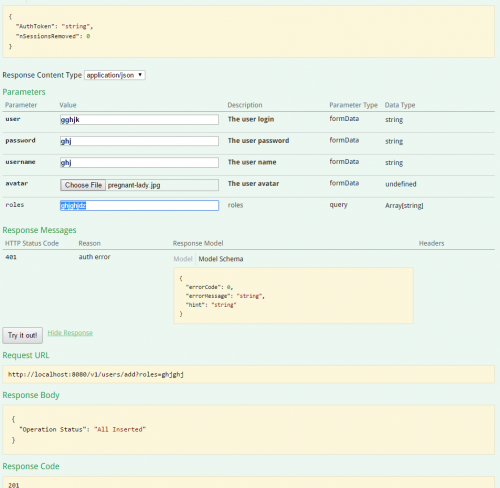Click the username value input field

tap(139, 162)
